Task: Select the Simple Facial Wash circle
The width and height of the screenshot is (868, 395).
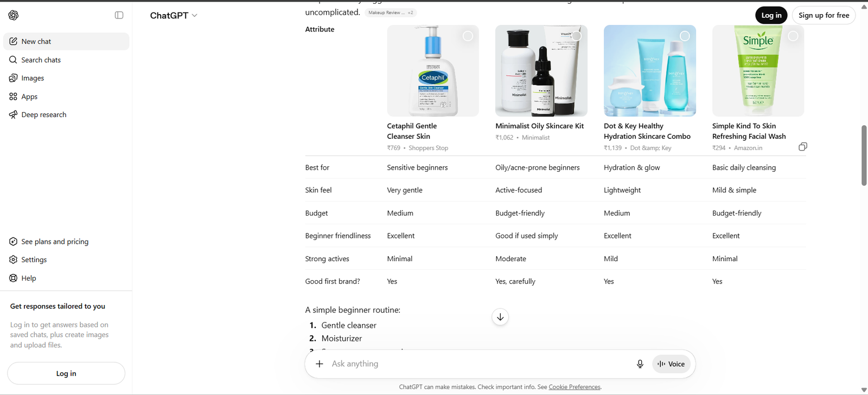Action: point(793,36)
